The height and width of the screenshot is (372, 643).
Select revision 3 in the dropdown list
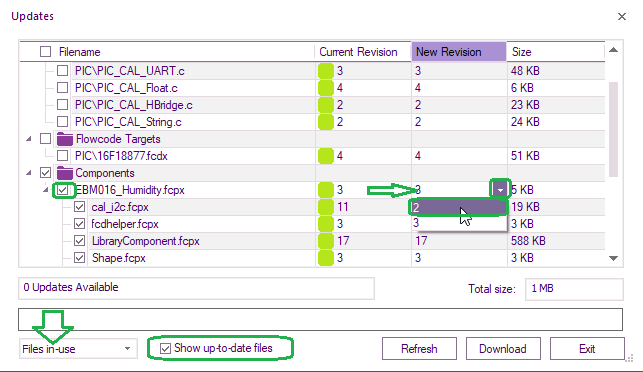tap(458, 223)
